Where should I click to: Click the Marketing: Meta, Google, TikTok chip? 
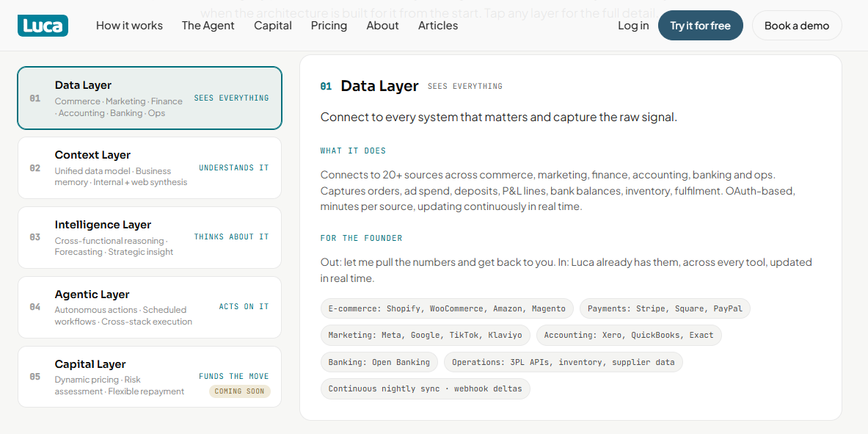pos(425,336)
